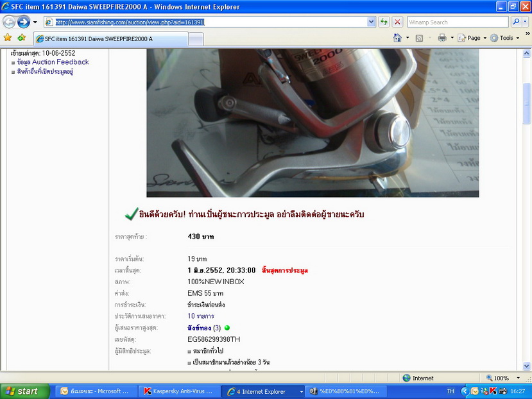Open the highest bidder สิงข์ทอง profile link
This screenshot has width=532, height=399.
point(199,328)
